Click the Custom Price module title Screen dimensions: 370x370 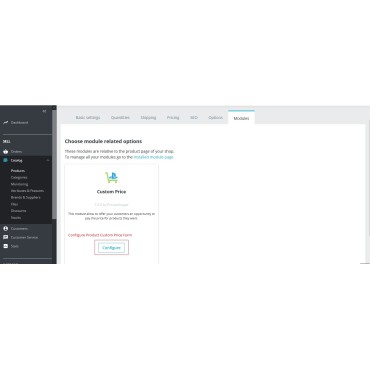click(x=111, y=192)
